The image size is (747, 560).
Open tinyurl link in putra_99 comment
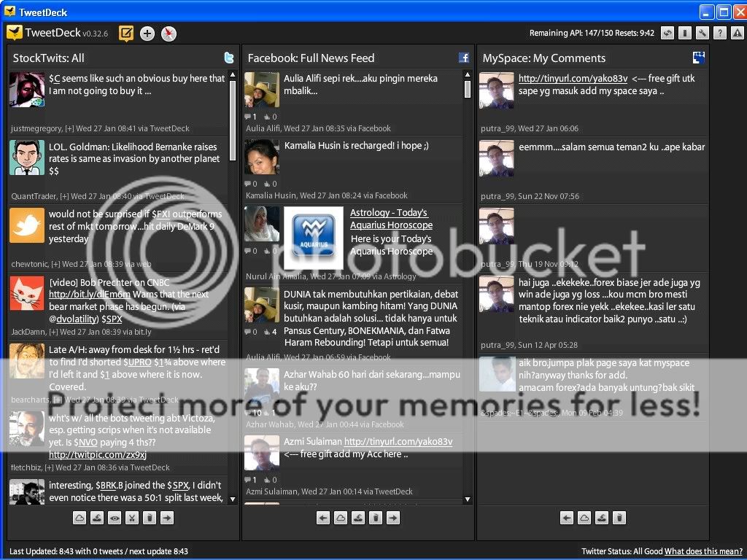(x=573, y=79)
